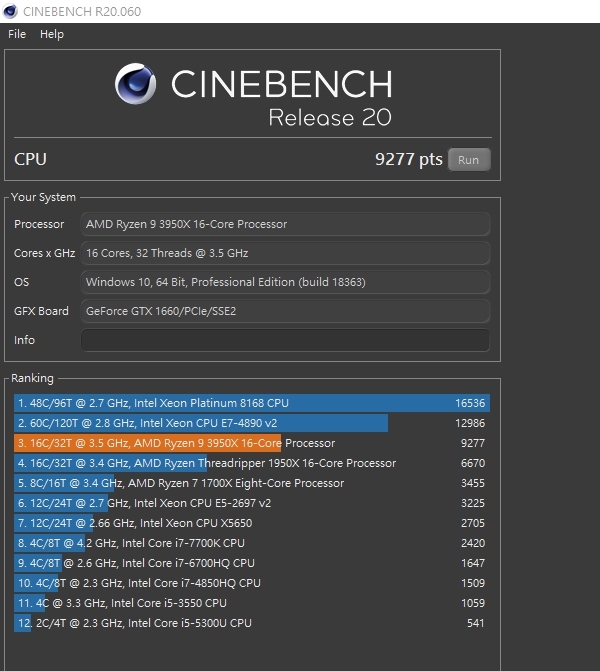Click the Ranking group heading
Screen dimensions: 600x671
[33, 378]
